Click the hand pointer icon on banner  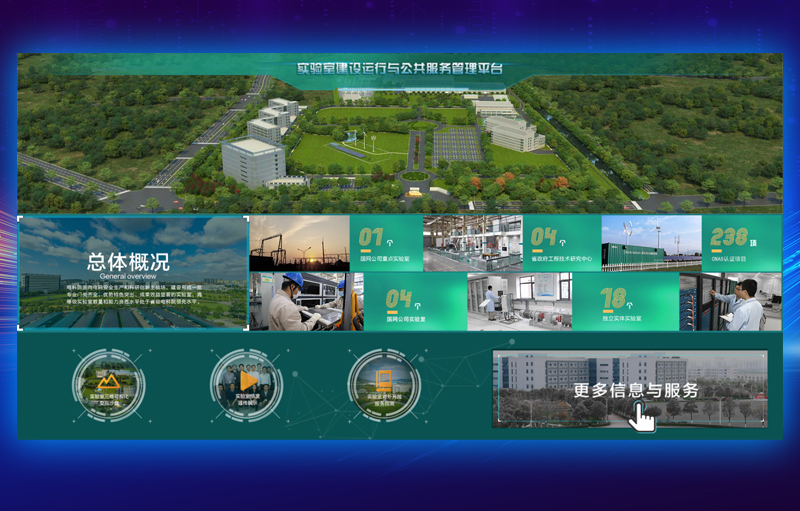(642, 417)
